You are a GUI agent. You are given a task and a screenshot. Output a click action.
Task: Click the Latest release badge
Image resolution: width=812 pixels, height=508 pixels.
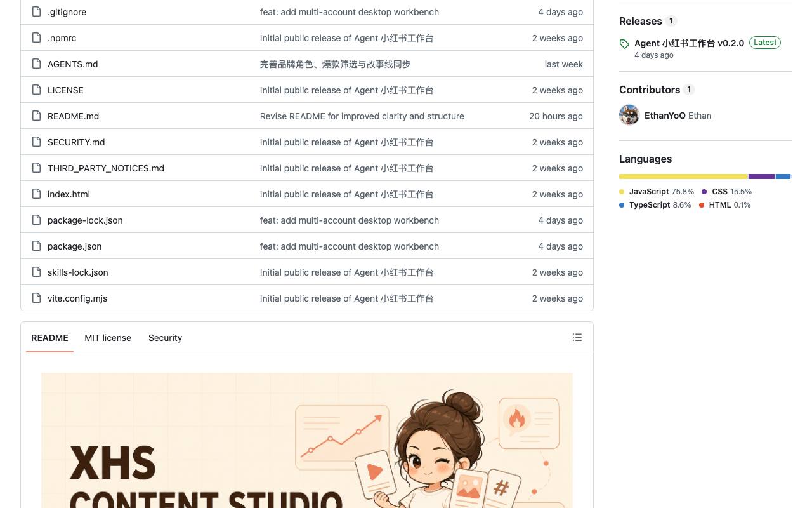point(765,43)
